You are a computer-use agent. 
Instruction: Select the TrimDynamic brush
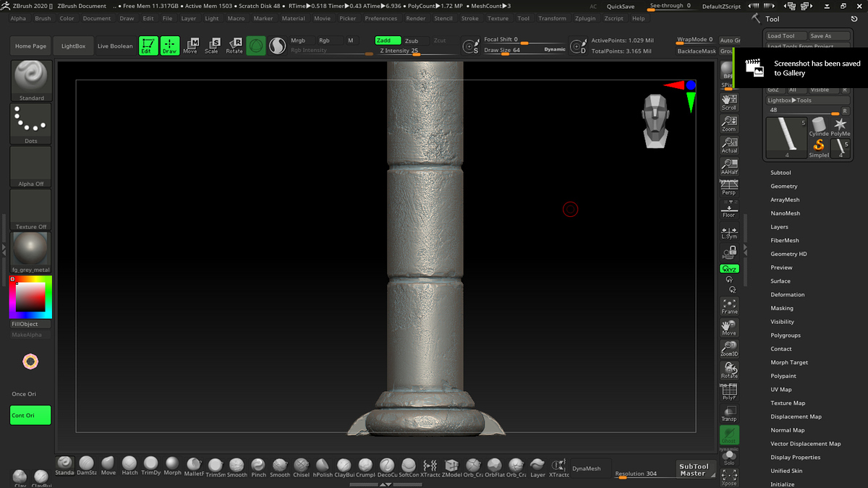coord(151,466)
